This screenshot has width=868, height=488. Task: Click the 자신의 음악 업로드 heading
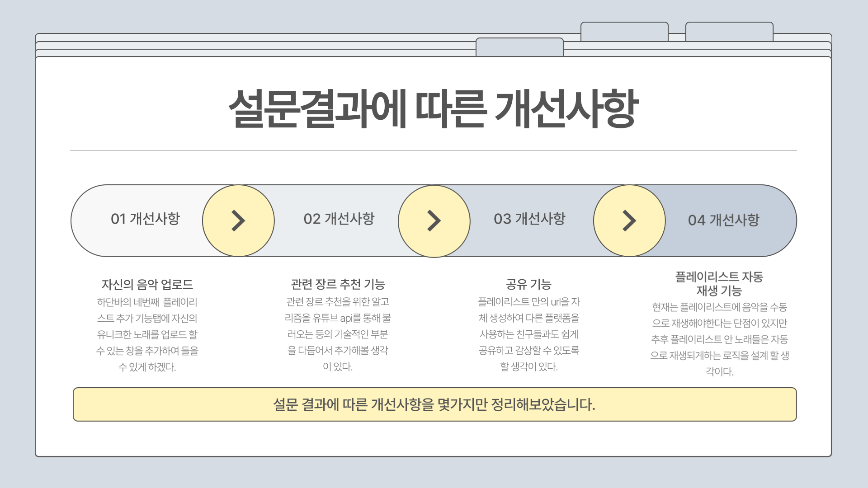(x=147, y=284)
